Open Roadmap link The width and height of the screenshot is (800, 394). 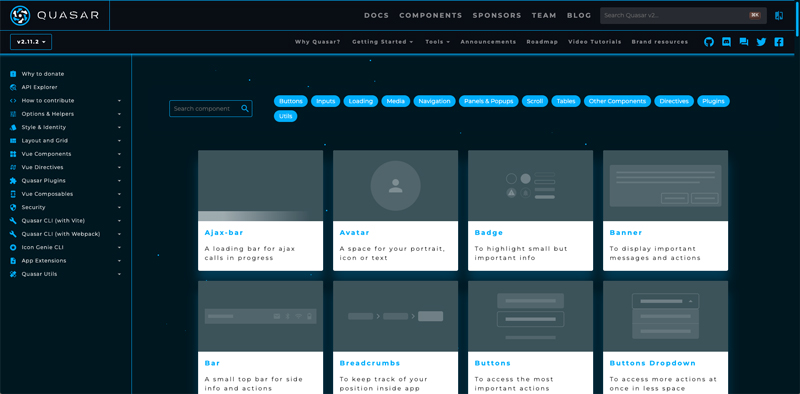click(x=542, y=42)
